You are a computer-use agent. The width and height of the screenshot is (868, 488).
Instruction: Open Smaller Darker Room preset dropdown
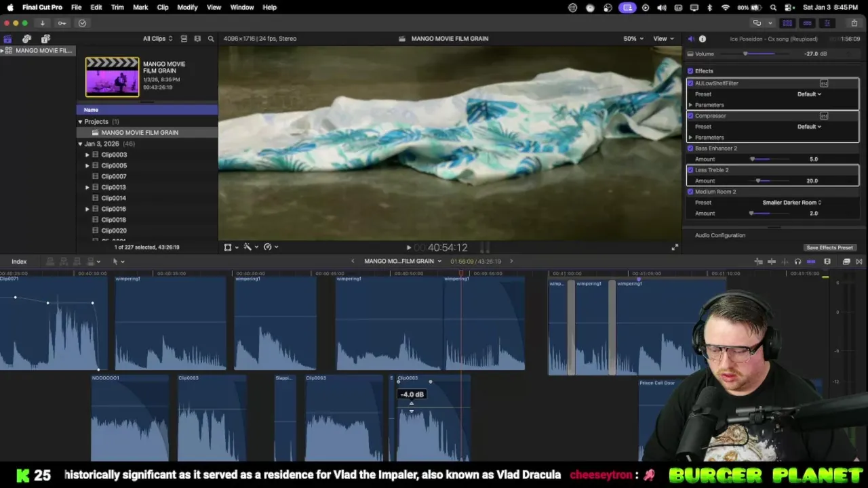click(791, 203)
